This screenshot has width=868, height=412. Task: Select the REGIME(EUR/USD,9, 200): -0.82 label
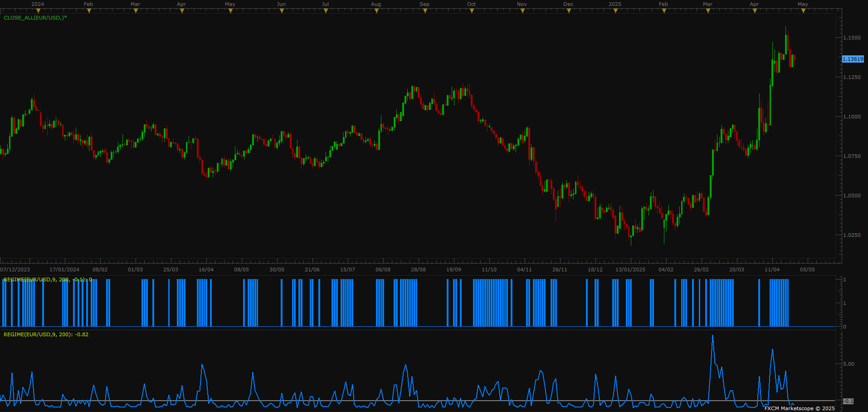46,334
